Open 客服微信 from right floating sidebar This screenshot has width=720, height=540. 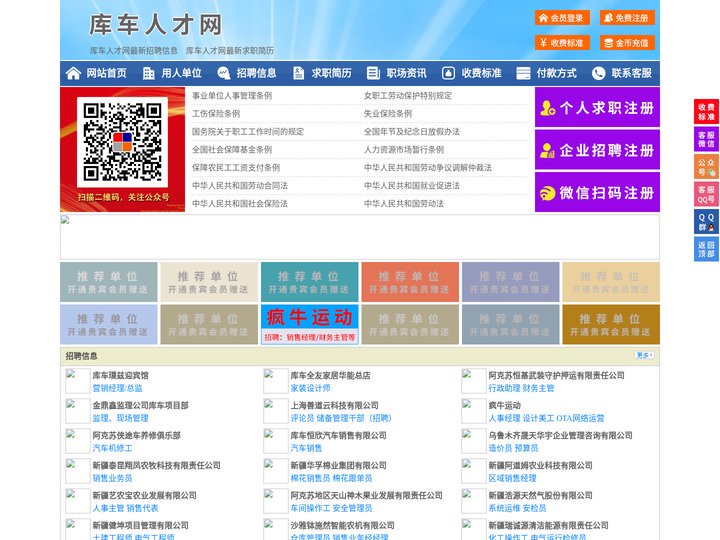[x=706, y=139]
